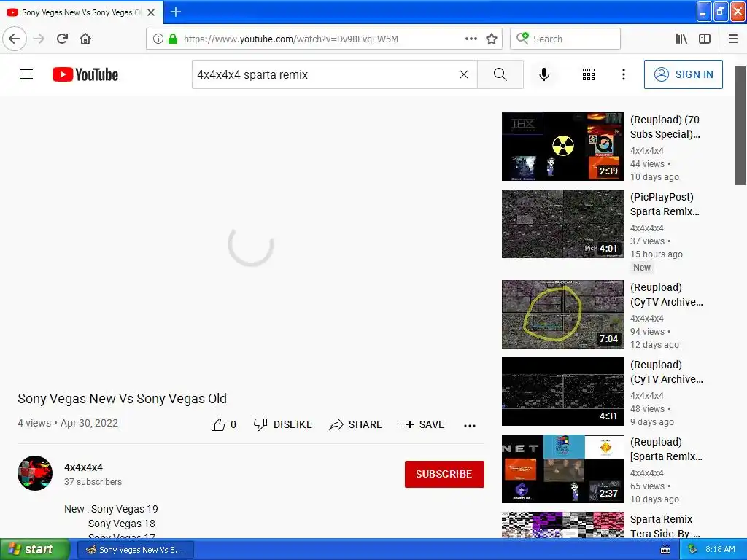
Task: Go to YouTube home via the logo
Action: click(x=85, y=74)
